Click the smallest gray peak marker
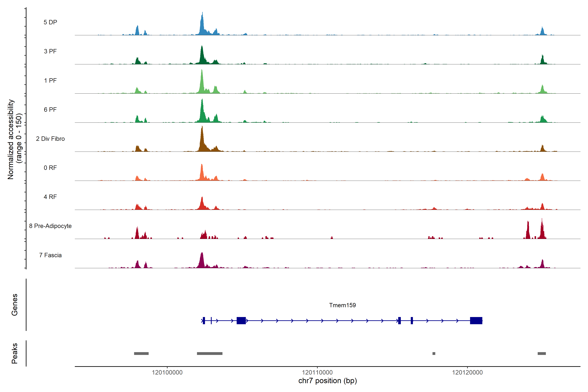Image resolution: width=588 pixels, height=392 pixels. (x=434, y=353)
